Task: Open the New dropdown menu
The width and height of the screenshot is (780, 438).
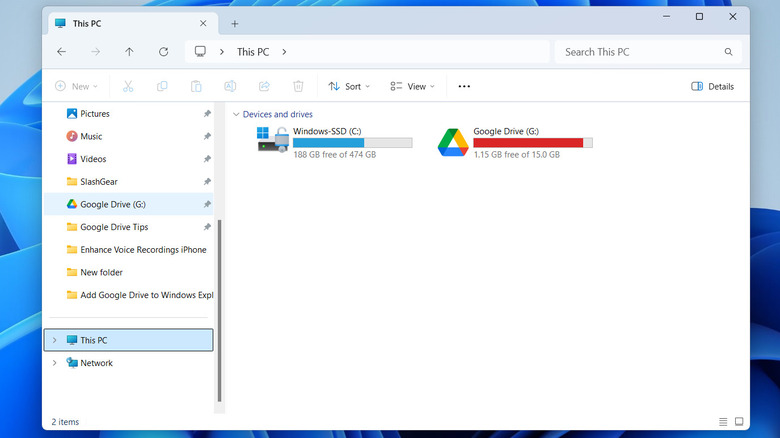Action: click(76, 86)
